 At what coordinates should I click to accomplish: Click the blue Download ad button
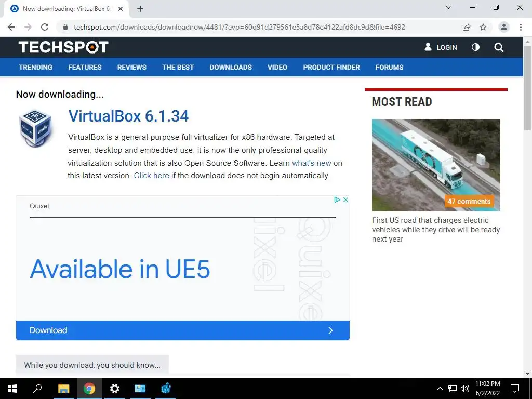tap(182, 330)
